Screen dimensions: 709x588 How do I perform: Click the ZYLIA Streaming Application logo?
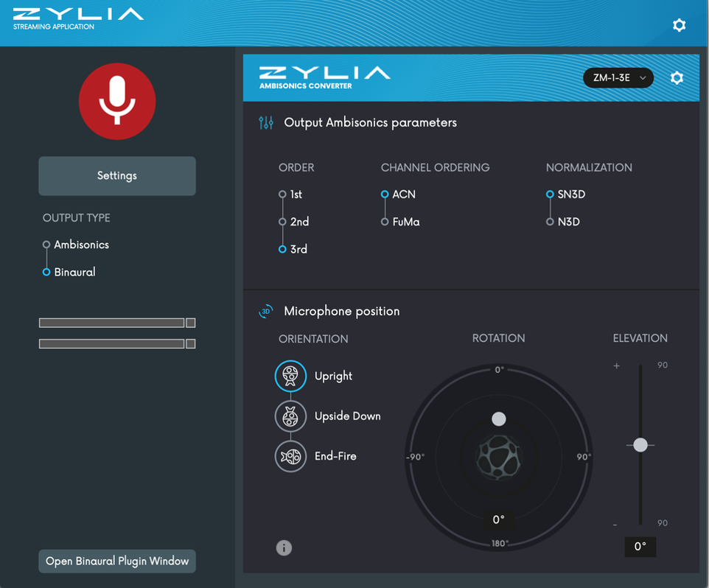click(x=78, y=19)
